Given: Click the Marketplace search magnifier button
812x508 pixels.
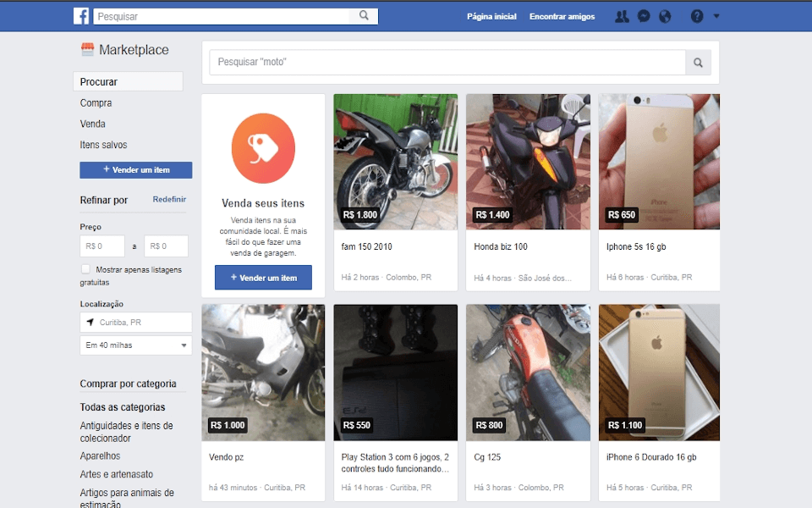Looking at the screenshot, I should click(x=698, y=63).
